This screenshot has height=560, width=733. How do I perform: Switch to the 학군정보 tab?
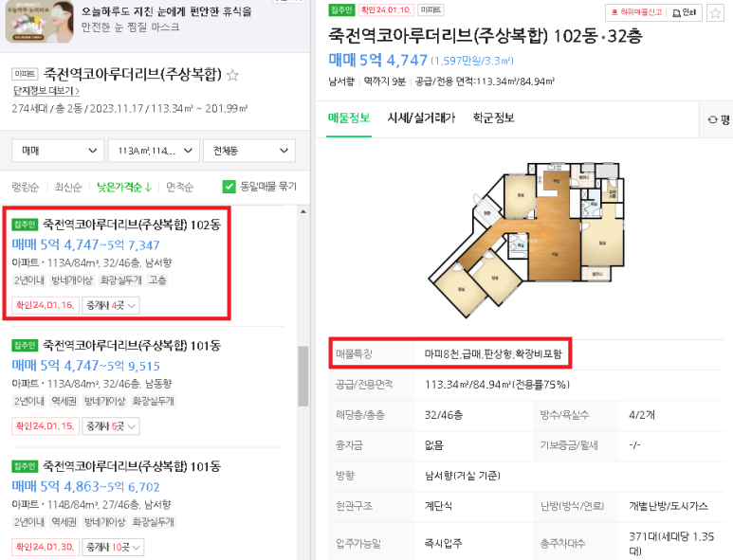[494, 117]
